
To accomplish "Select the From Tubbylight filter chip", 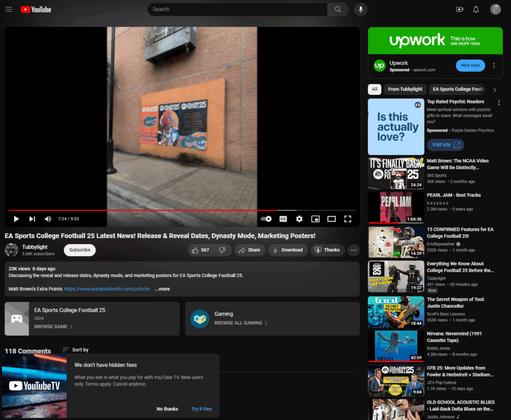I will tap(405, 89).
